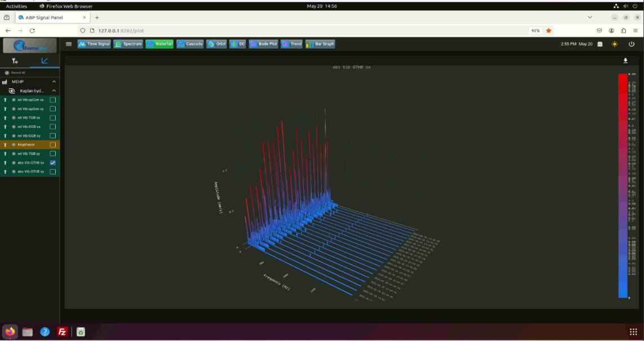Download the waterfall plot
Image resolution: width=644 pixels, height=341 pixels.
tap(625, 60)
